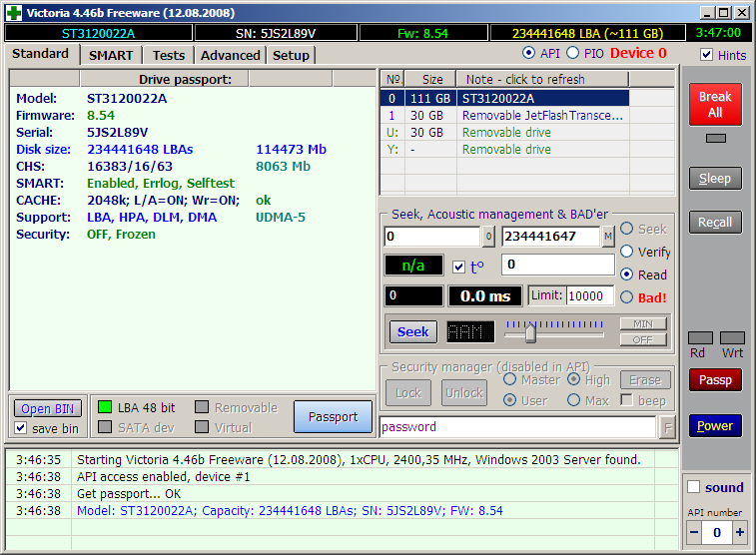Screen dimensions: 756x555
Task: Click the blue Power button
Action: click(x=715, y=426)
